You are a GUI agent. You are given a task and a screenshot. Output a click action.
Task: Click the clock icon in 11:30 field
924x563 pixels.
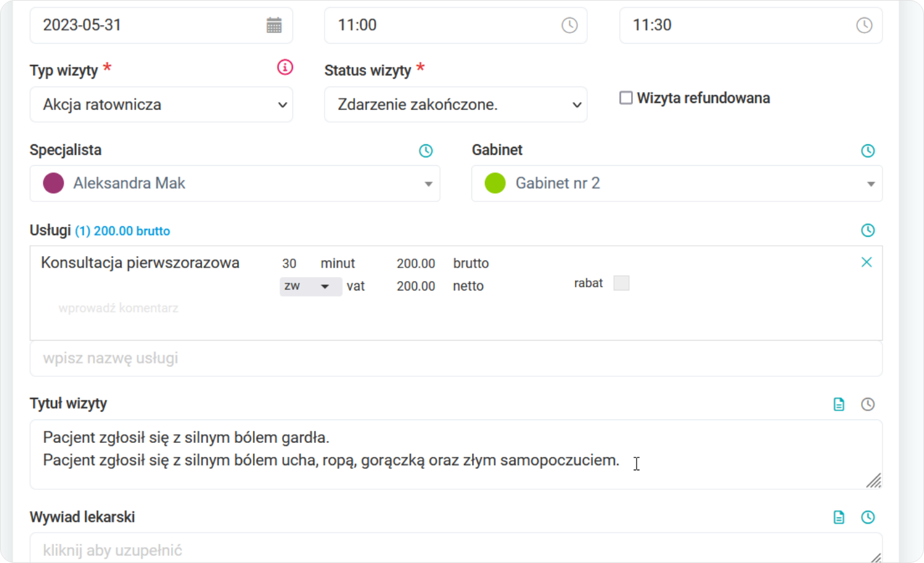click(x=864, y=25)
